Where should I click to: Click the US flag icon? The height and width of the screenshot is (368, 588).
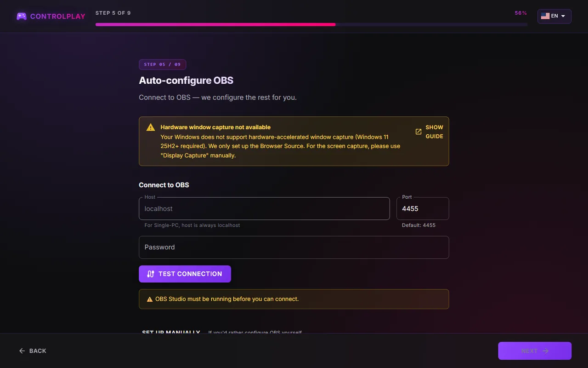coord(545,16)
